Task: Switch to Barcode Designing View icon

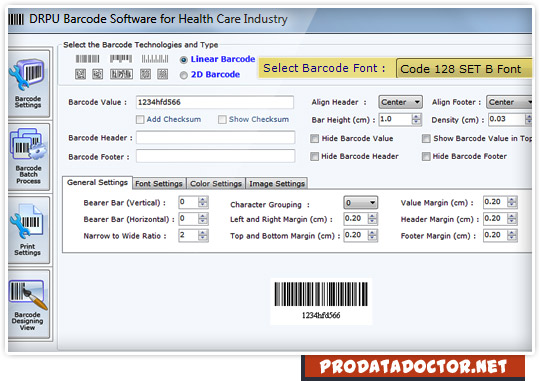Action: pos(28,305)
